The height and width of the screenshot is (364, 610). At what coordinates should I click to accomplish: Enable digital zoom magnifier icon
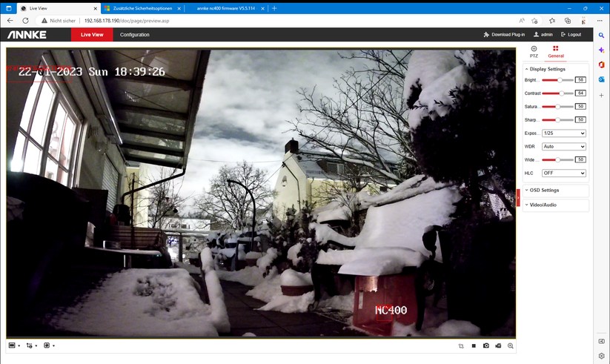pos(511,345)
